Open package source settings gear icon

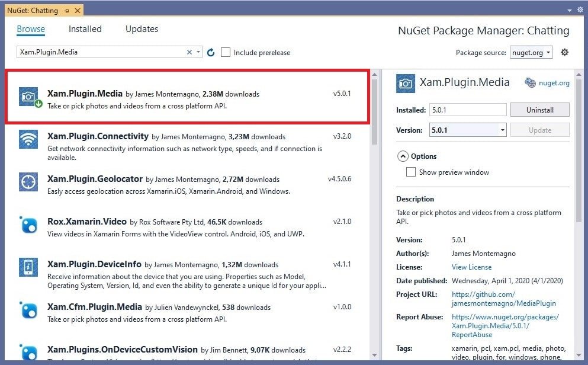564,52
